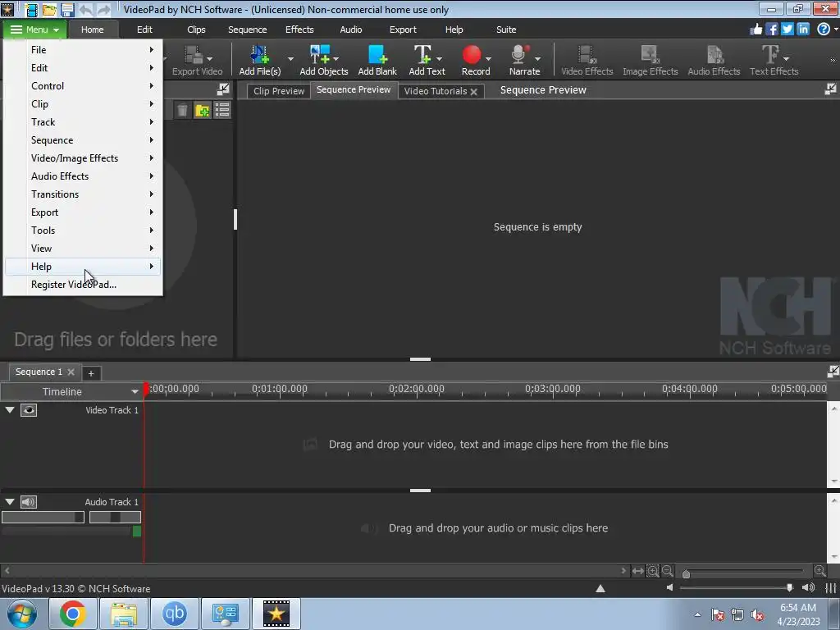Click the LinkedIn share icon
The height and width of the screenshot is (630, 840).
point(802,29)
